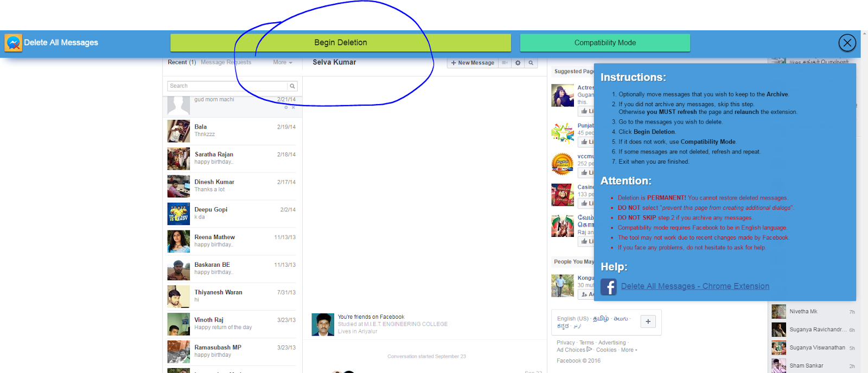868x373 pixels.
Task: Switch to Message Requests tab
Action: point(226,62)
